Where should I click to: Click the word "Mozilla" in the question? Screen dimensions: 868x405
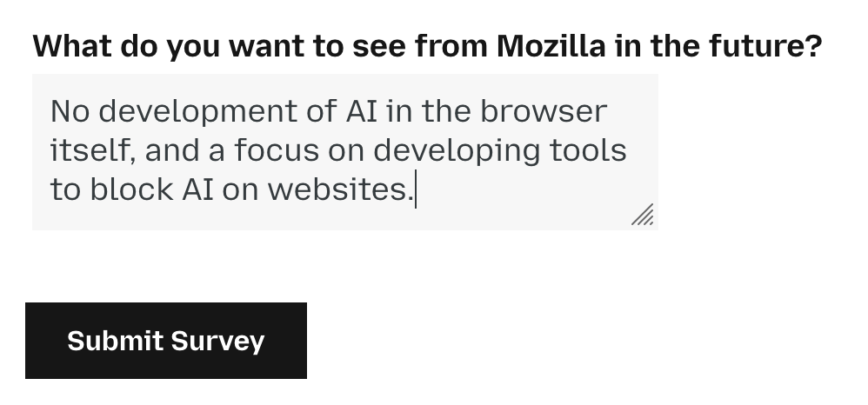pyautogui.click(x=551, y=46)
